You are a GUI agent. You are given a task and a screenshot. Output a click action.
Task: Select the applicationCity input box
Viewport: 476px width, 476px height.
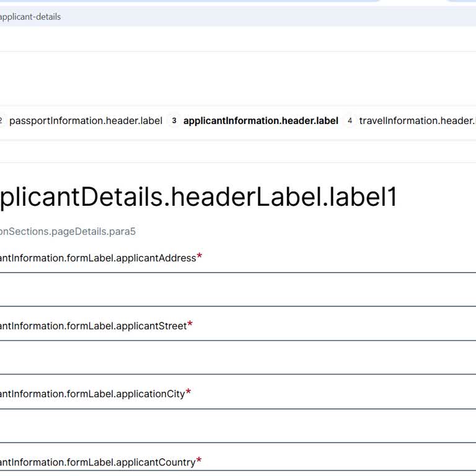[x=238, y=426]
